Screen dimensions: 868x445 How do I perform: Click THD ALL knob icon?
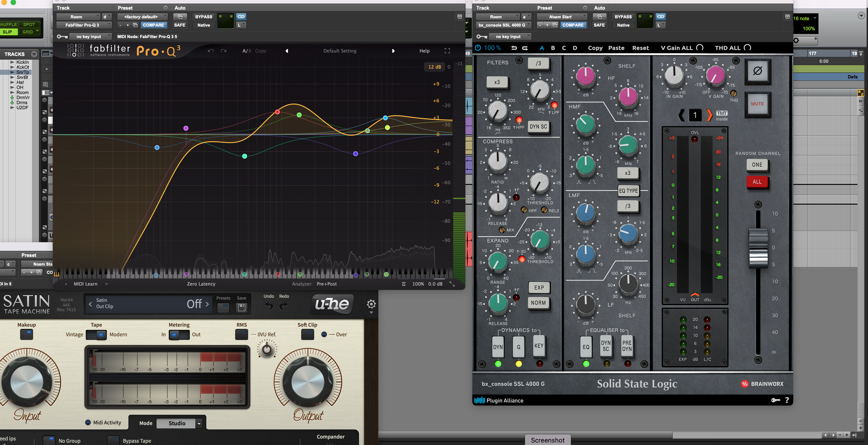[747, 47]
